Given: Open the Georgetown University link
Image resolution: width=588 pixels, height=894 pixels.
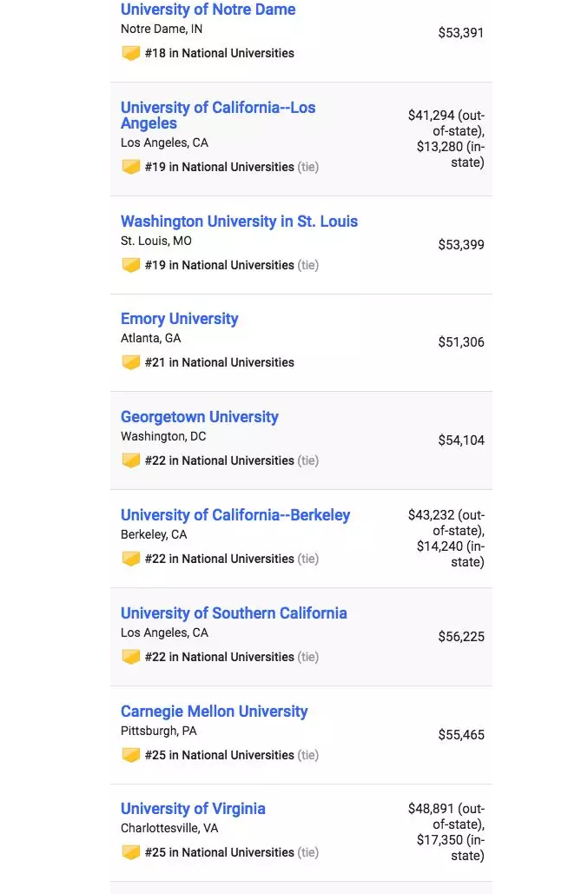Looking at the screenshot, I should [200, 417].
